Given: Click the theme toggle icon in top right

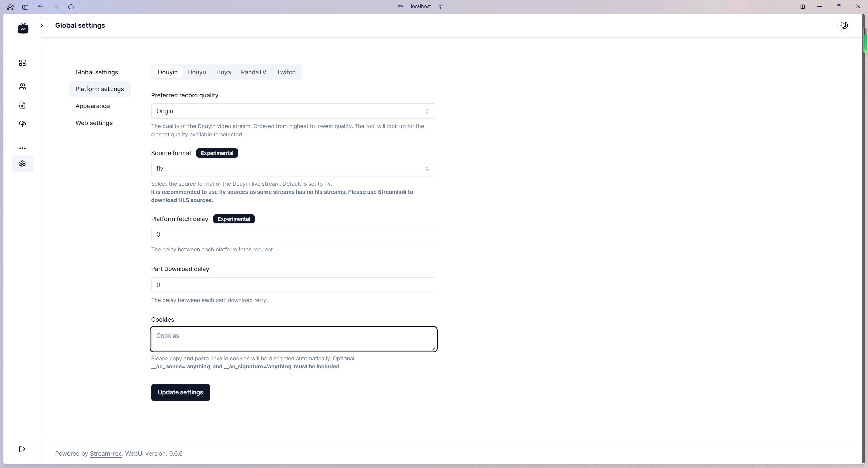Looking at the screenshot, I should (x=843, y=25).
